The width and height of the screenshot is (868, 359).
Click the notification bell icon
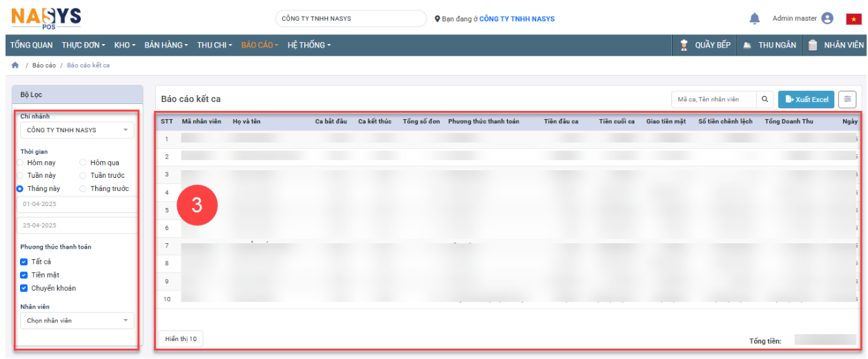(754, 19)
